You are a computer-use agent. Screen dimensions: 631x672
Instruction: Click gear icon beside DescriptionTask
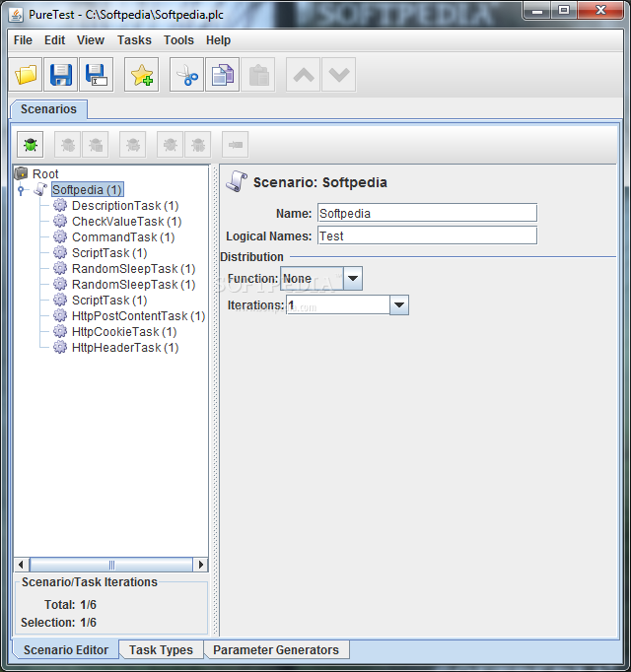point(60,205)
